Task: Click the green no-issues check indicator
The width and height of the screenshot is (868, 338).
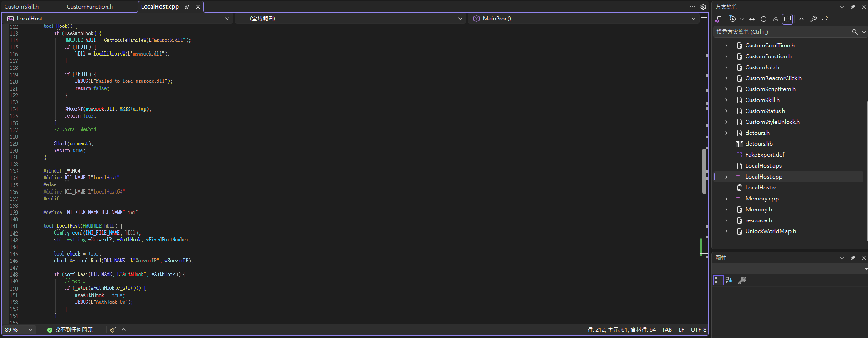Action: pyautogui.click(x=50, y=330)
